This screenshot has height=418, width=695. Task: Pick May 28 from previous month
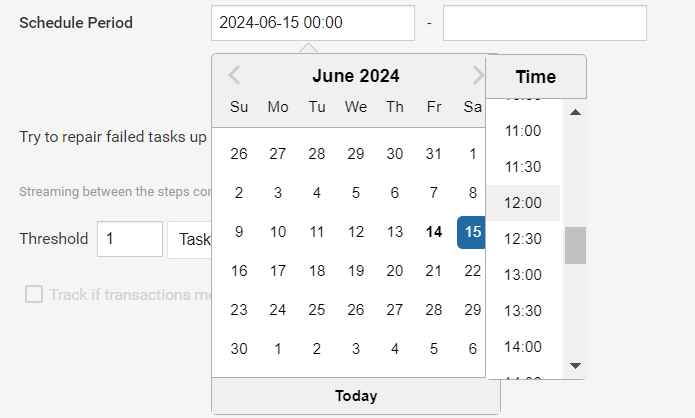pyautogui.click(x=317, y=154)
